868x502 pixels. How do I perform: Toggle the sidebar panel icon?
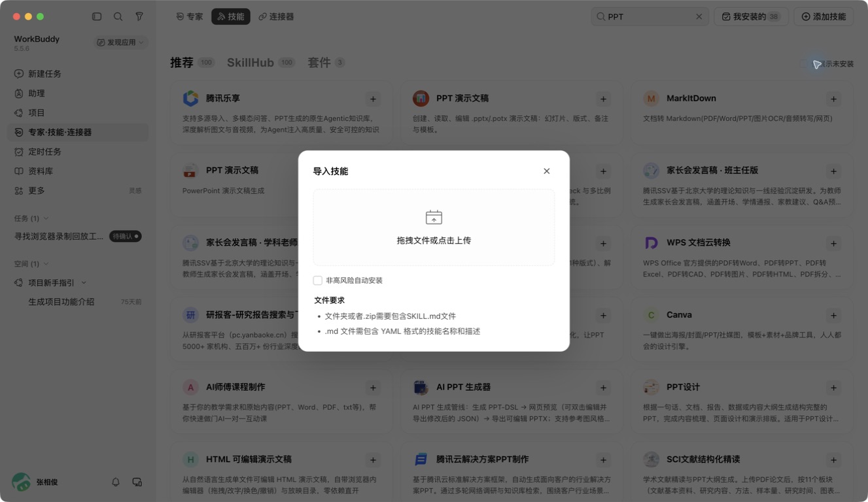97,16
